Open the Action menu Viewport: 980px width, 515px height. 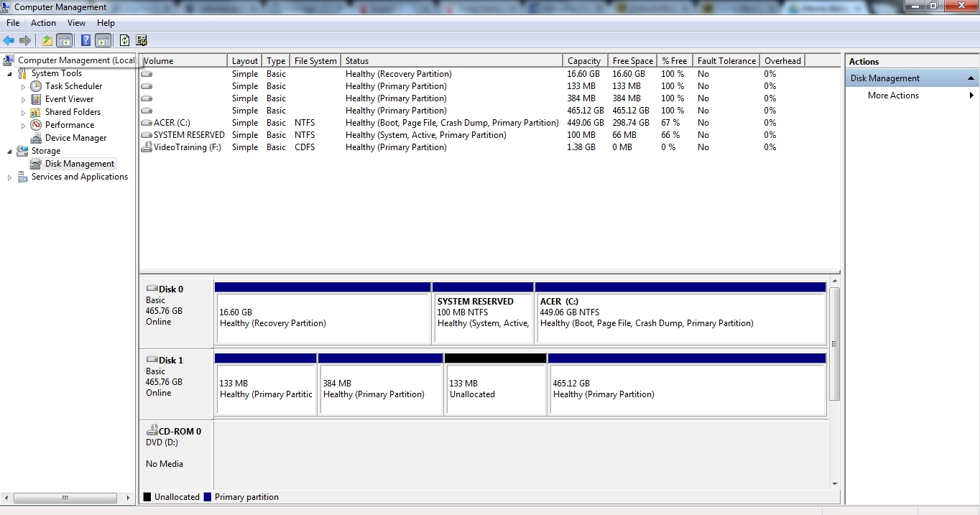43,23
